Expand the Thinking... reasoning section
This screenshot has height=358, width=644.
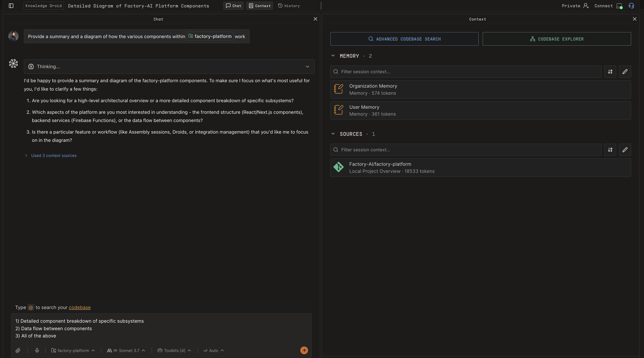[307, 67]
